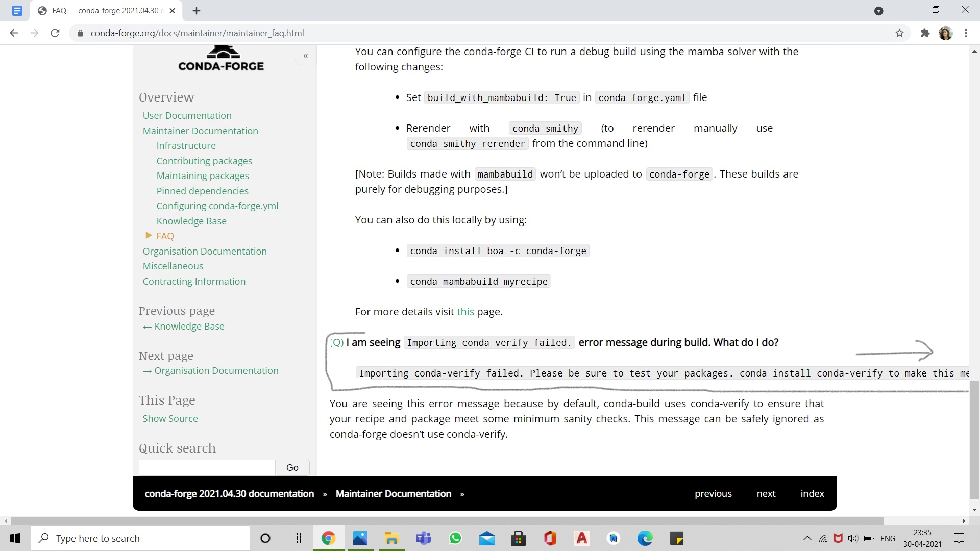The height and width of the screenshot is (551, 980).
Task: Open Microsoft Teams from taskbar
Action: [423, 538]
